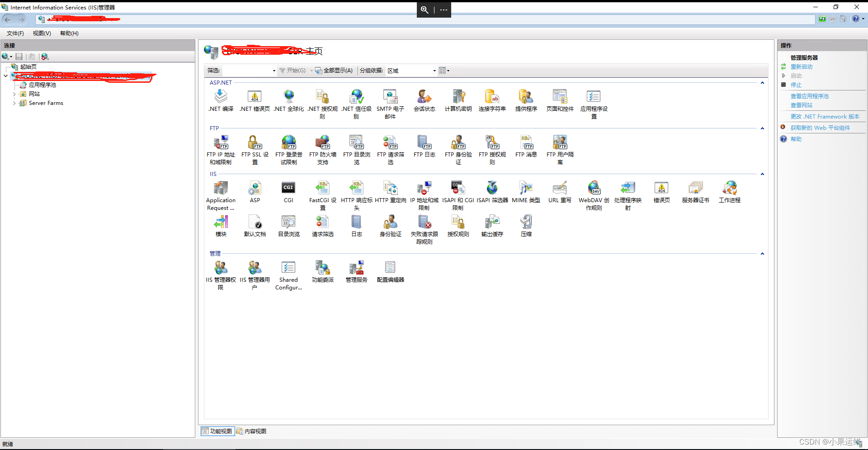Open the WebDAV 创作规则 feature
Viewport: 868px width, 450px height.
point(594,195)
